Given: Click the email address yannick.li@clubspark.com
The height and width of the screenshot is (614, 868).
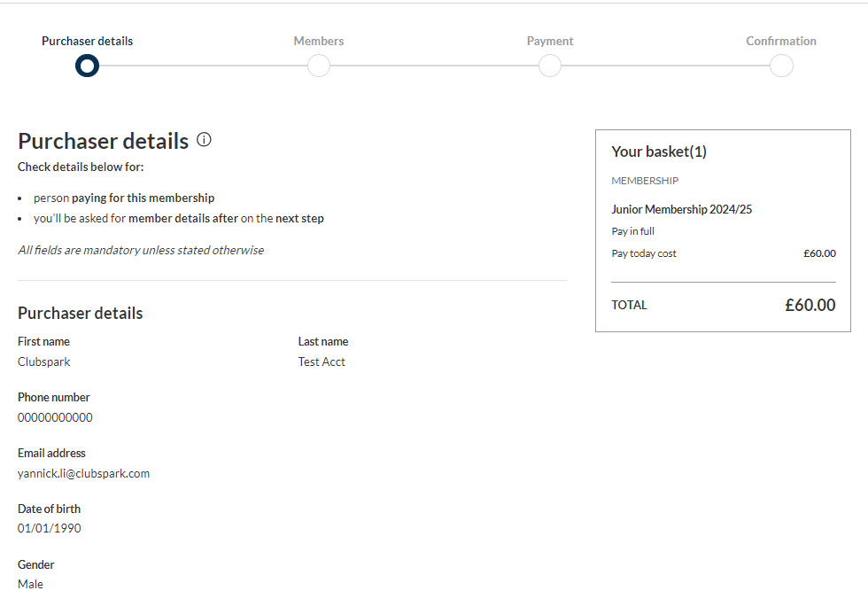Looking at the screenshot, I should 83,473.
